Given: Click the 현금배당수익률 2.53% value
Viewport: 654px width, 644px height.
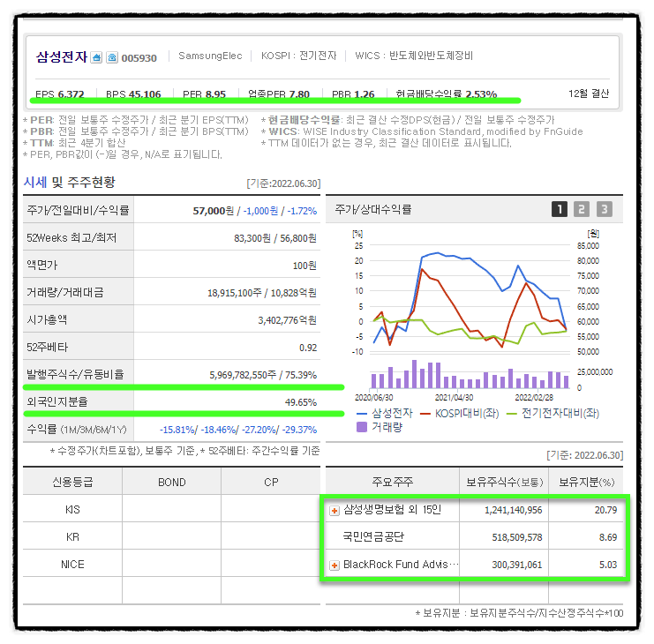Looking at the screenshot, I should point(447,94).
